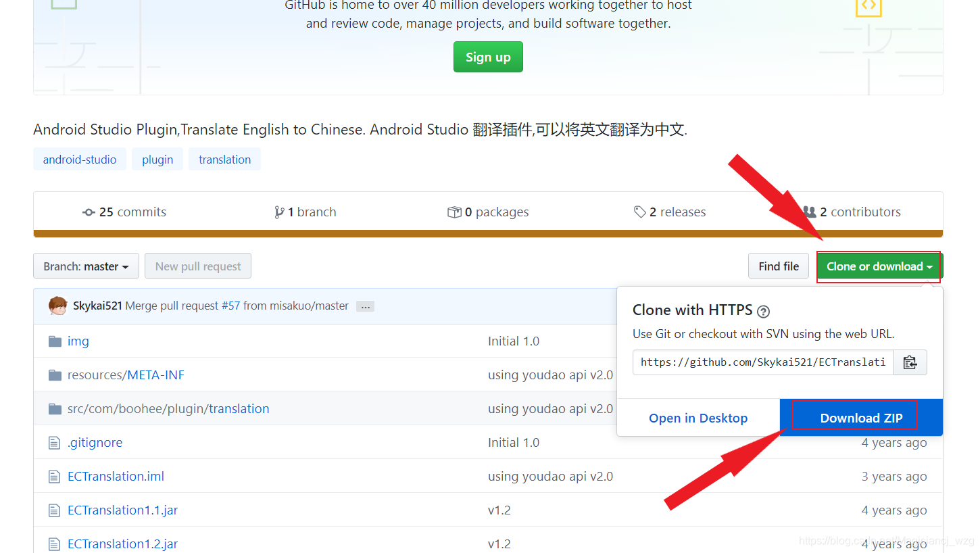980x553 pixels.
Task: Open META-INF row's youdao api commit message
Action: (550, 375)
